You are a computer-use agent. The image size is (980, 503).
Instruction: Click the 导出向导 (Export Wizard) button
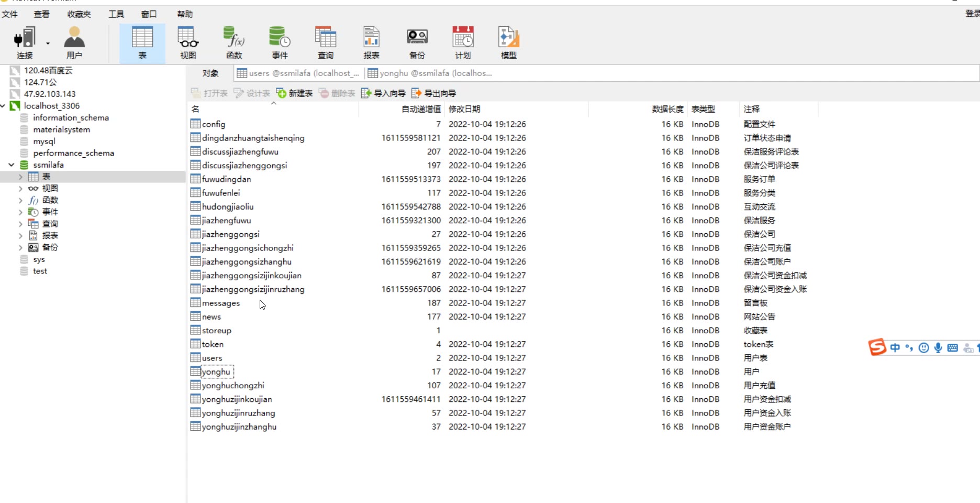(x=434, y=93)
